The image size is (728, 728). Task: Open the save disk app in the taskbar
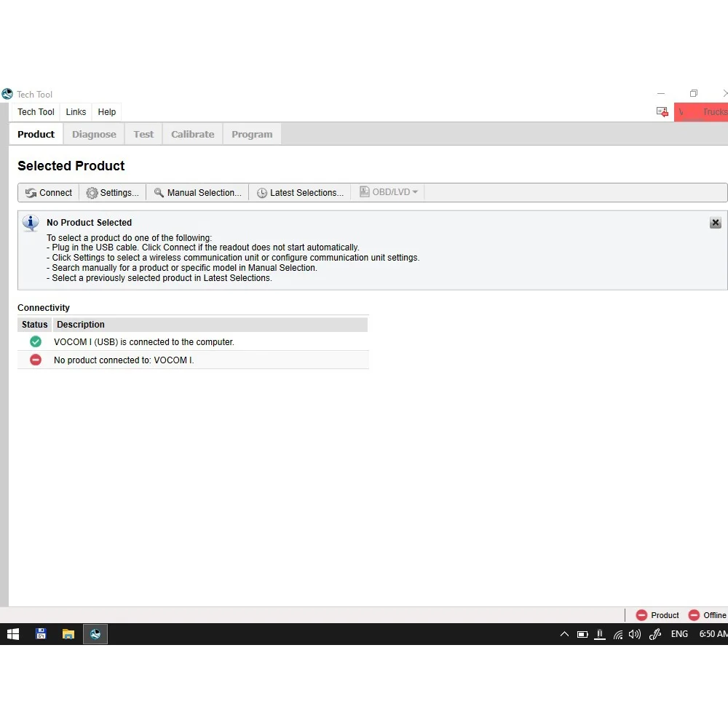pos(41,634)
